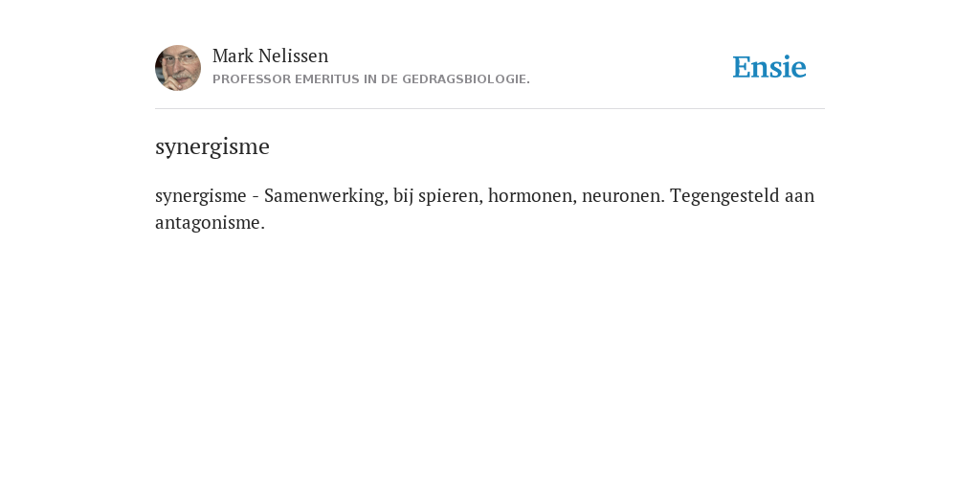Click the word "Mark" in the author name
This screenshot has height=490, width=980.
(x=233, y=56)
